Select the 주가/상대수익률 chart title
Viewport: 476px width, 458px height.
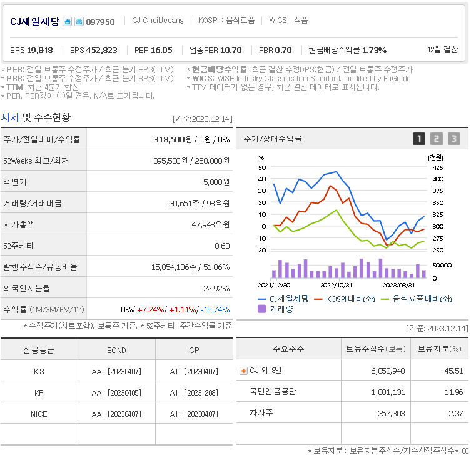[x=273, y=139]
